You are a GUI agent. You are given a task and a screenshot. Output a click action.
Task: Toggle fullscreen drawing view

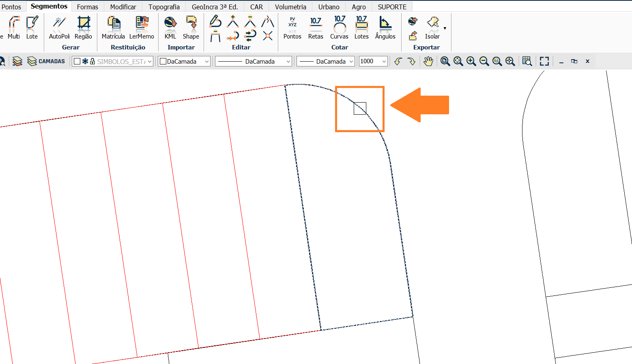[544, 61]
